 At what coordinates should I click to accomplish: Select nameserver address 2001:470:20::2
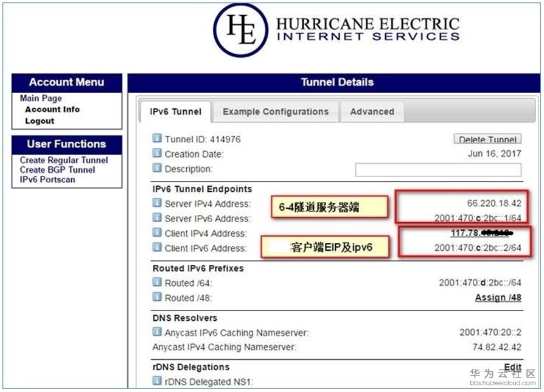click(x=490, y=332)
